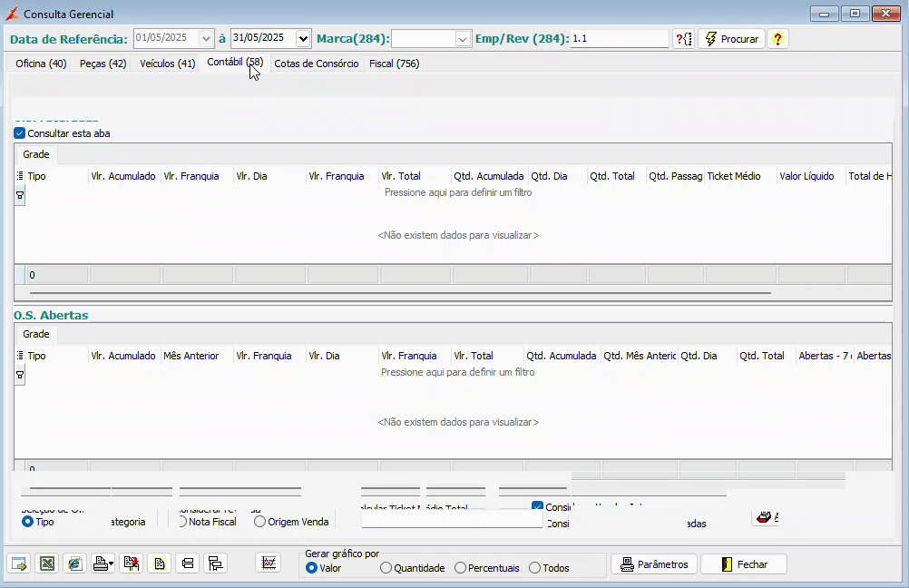Click the export window icon in bottom toolbar

(x=19, y=563)
